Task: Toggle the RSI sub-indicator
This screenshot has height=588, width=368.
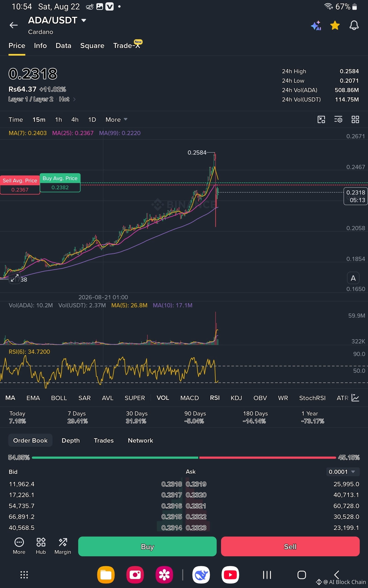Action: [x=215, y=398]
